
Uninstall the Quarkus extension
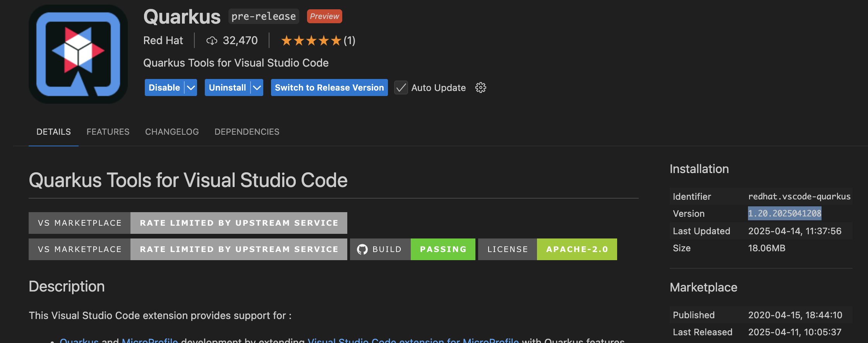click(x=227, y=88)
